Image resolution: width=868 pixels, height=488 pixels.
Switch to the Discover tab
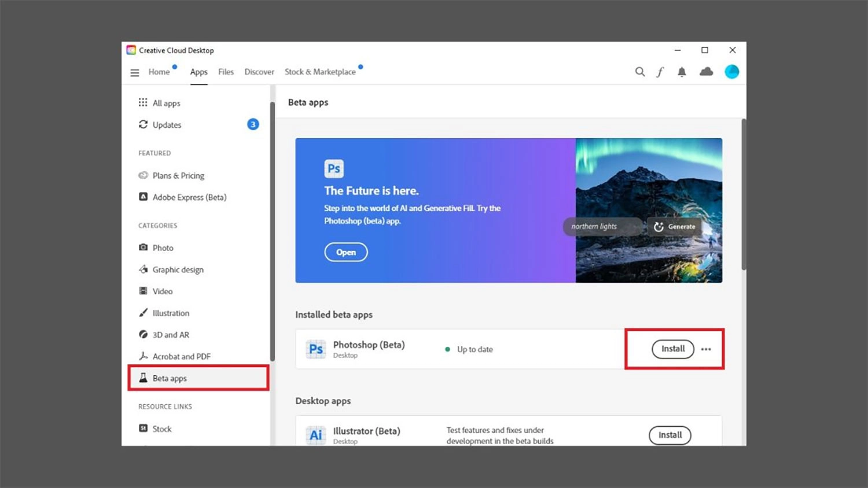click(259, 72)
